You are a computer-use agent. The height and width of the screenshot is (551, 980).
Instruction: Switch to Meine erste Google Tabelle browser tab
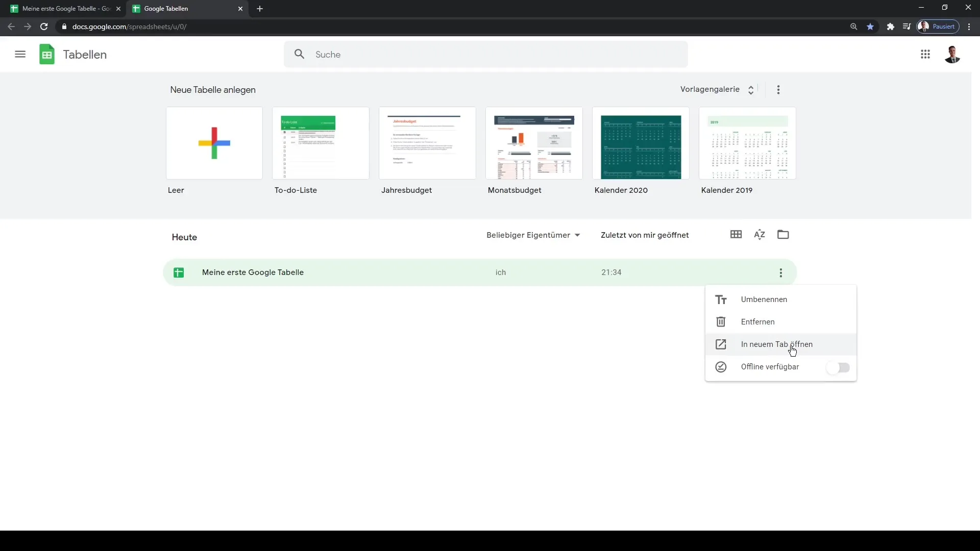64,9
